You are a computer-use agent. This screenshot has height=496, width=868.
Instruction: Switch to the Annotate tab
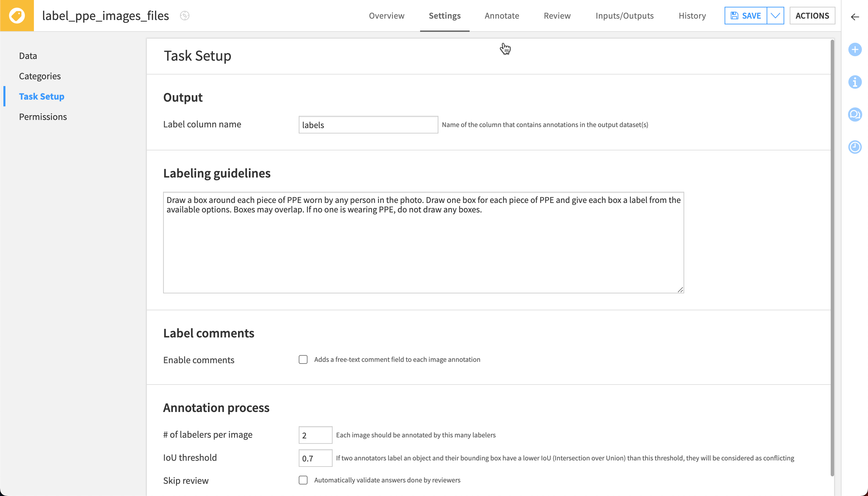501,16
